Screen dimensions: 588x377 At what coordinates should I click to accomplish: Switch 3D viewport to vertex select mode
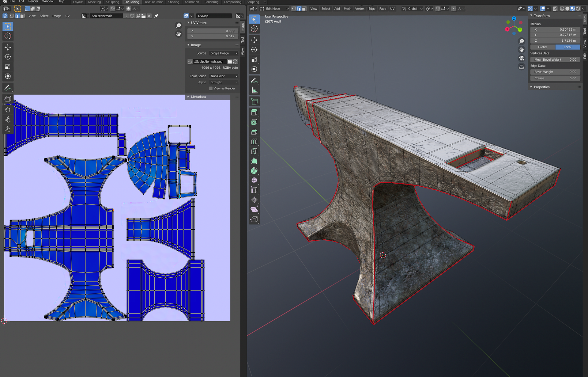point(294,9)
